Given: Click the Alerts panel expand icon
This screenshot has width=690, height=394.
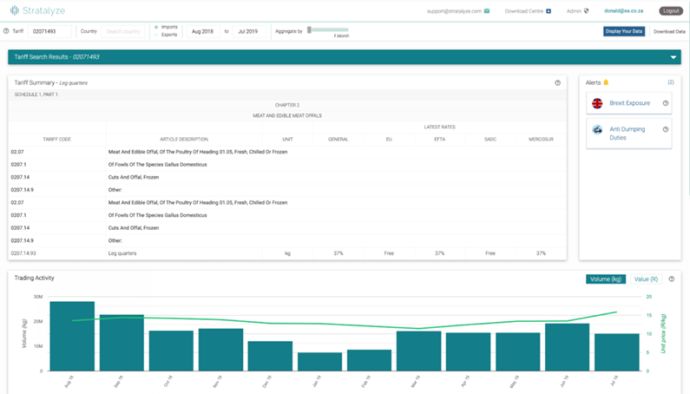Looking at the screenshot, I should [671, 82].
